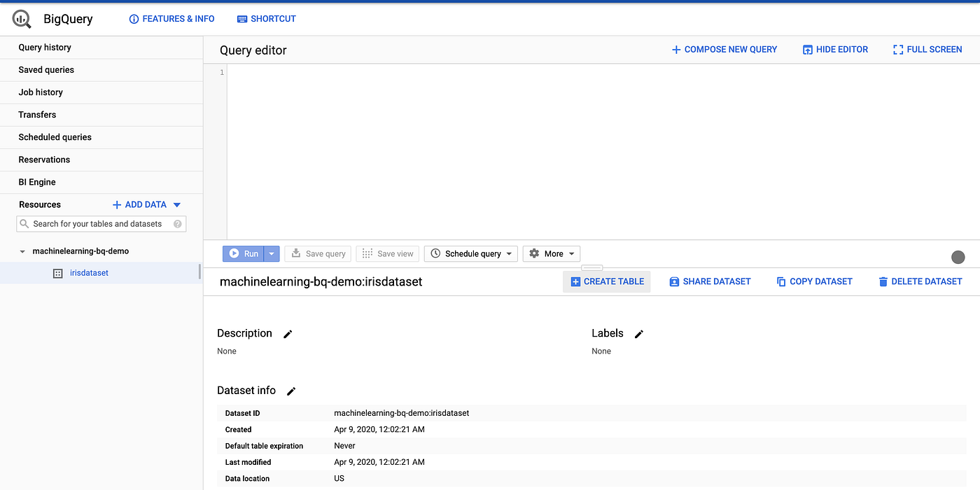This screenshot has height=490, width=980.
Task: Edit Dataset info with the pencil icon
Action: [290, 391]
